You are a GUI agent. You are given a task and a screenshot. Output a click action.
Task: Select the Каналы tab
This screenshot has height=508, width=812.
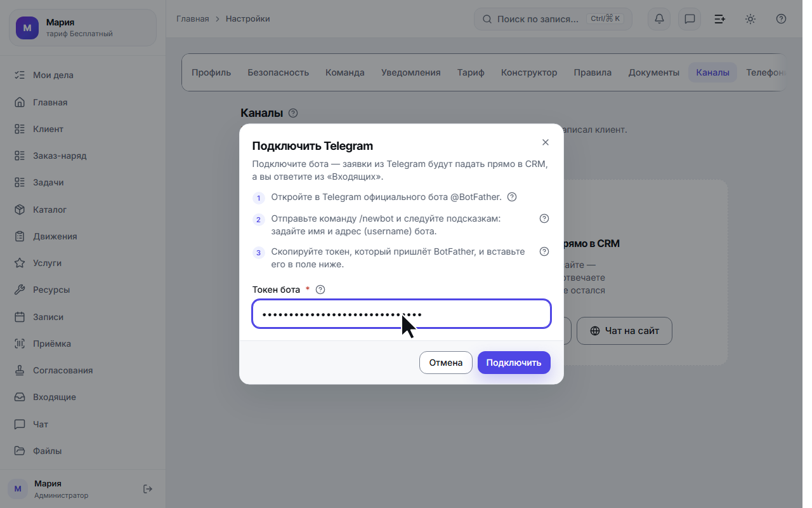point(712,72)
